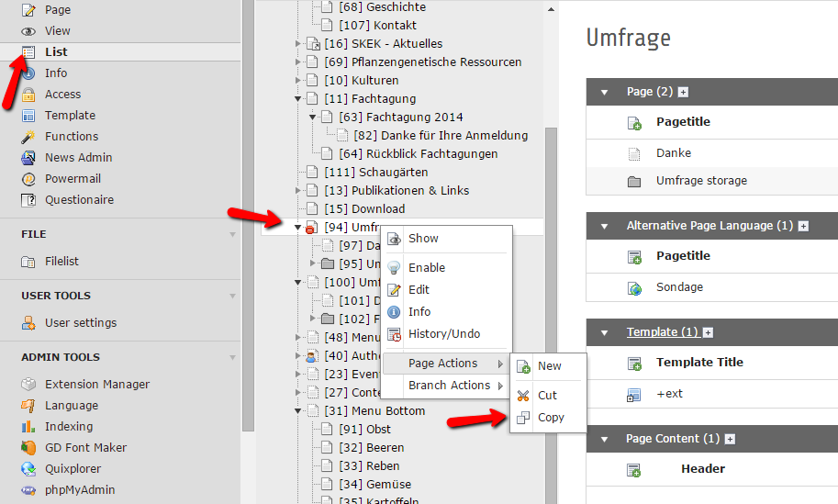The width and height of the screenshot is (838, 504).
Task: Collapse the Alternative Page Language section
Action: 605,227
